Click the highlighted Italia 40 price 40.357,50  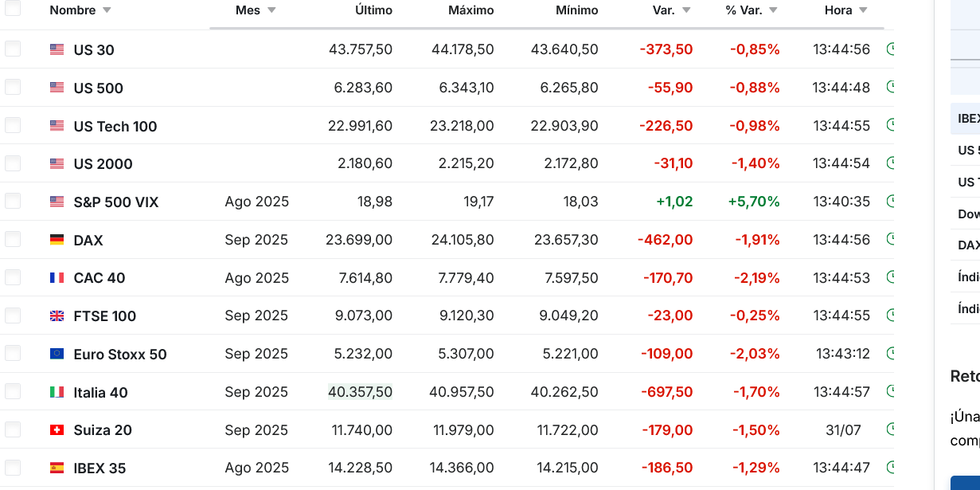(361, 392)
